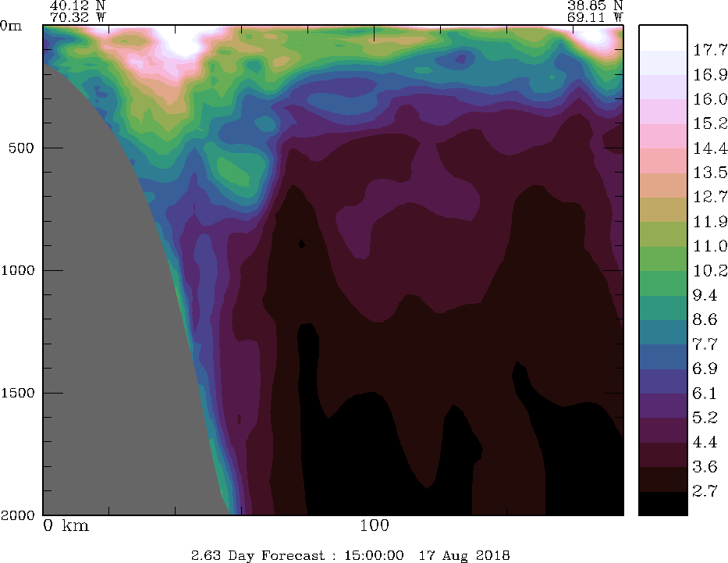Click the 10.2 value on the colorbar
728x563 pixels.
pyautogui.click(x=710, y=271)
